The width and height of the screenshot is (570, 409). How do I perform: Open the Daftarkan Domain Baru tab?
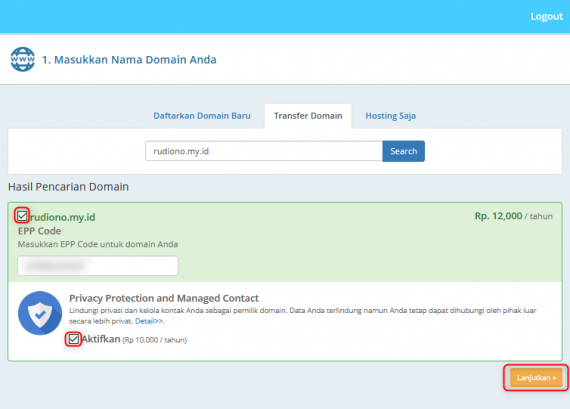pos(202,116)
